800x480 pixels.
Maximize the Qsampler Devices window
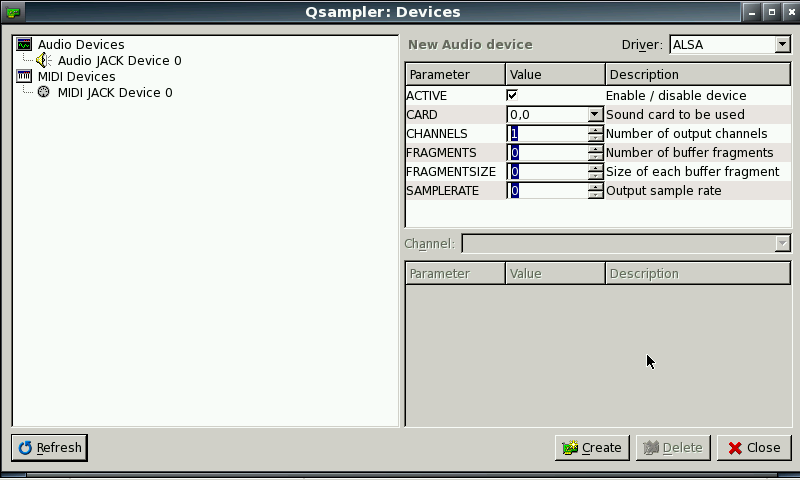(771, 12)
